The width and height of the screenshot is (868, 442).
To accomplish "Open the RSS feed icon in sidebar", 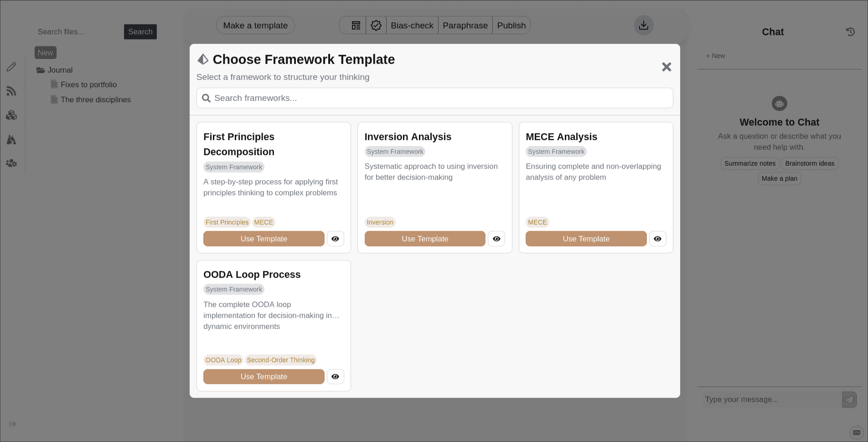I will coord(11,91).
